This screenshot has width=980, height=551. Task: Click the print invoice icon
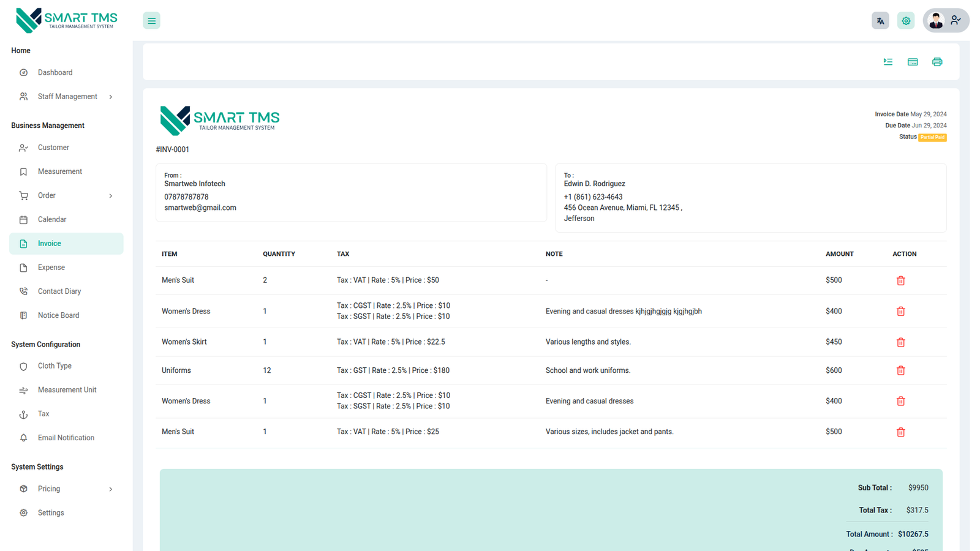(937, 62)
